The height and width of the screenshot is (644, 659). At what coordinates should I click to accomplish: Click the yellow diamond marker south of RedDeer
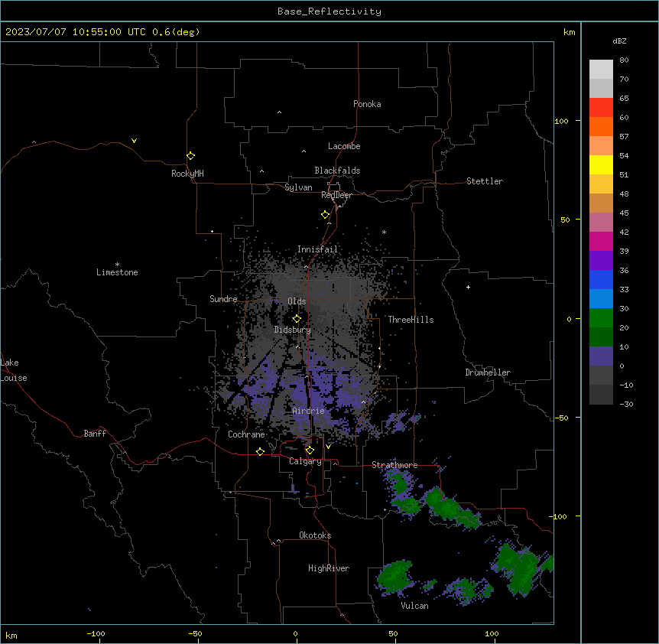(x=326, y=215)
